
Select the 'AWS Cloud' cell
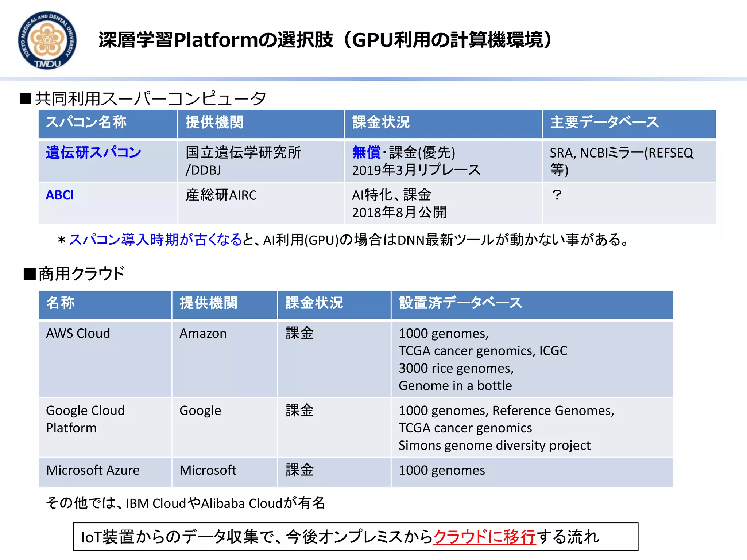pos(105,359)
